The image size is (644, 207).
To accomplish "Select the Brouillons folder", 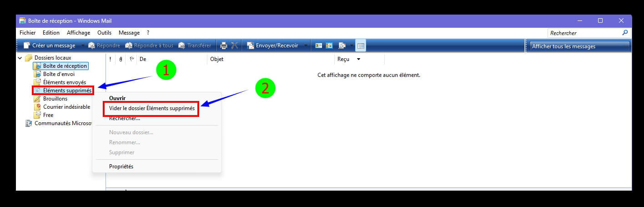I will tap(55, 99).
